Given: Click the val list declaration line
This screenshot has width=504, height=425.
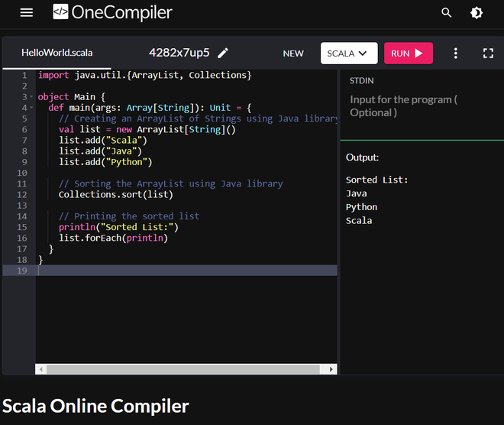Looking at the screenshot, I should click(x=147, y=130).
